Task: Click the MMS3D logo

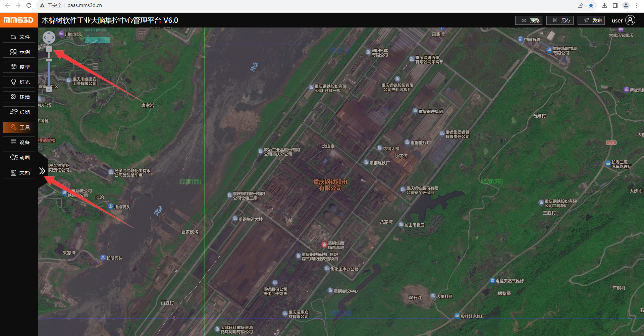Action: [19, 20]
